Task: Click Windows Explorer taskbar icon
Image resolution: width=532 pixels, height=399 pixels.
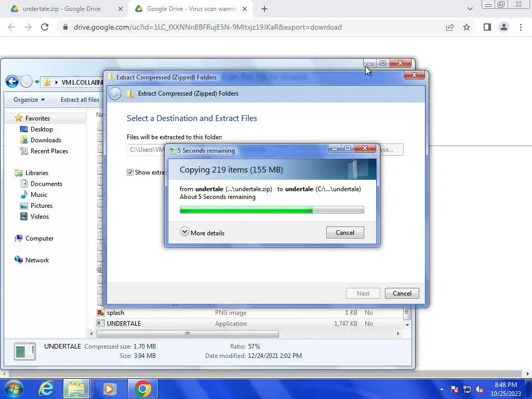Action: (x=77, y=389)
